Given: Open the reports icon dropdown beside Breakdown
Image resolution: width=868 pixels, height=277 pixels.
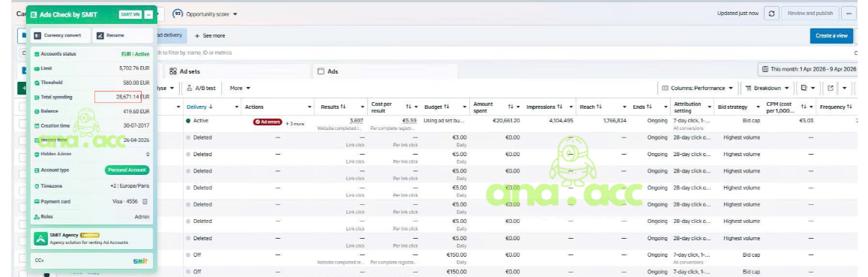Looking at the screenshot, I should pos(808,88).
